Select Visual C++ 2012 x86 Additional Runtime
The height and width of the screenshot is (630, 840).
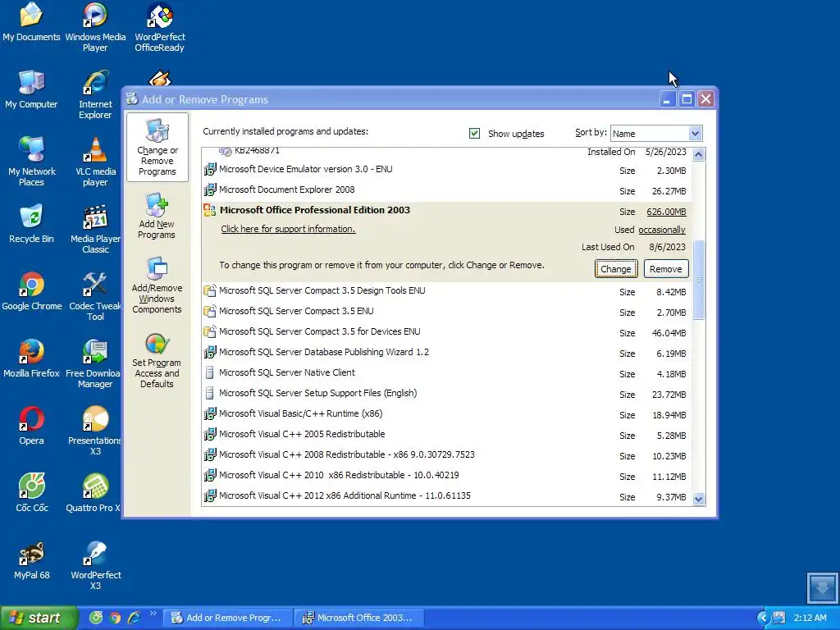(447, 496)
